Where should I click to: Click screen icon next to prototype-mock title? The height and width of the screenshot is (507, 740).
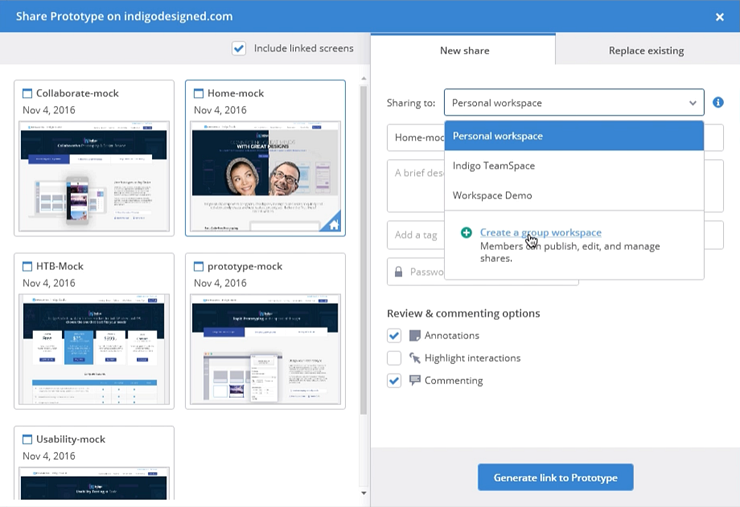click(x=199, y=266)
